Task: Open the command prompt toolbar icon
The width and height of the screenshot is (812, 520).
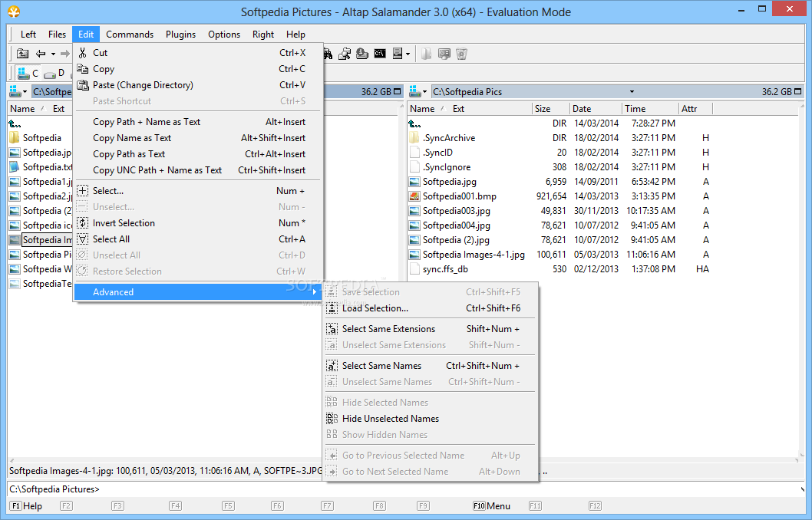Action: (380, 53)
